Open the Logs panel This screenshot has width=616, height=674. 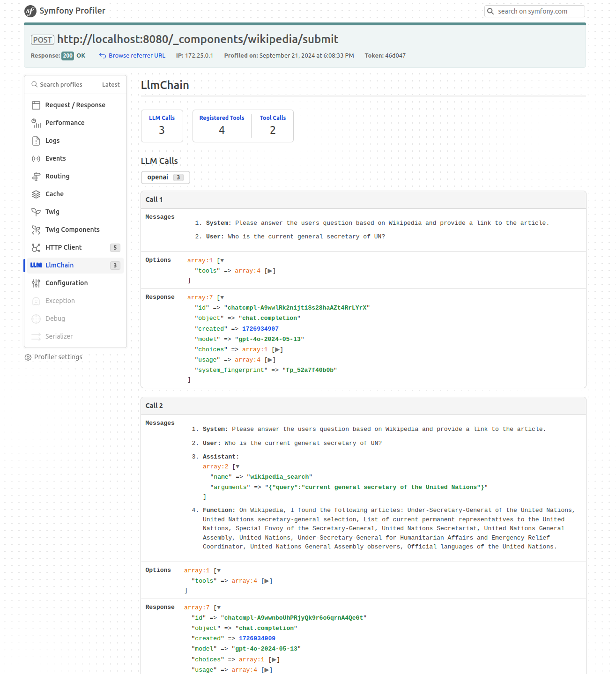[x=75, y=141]
